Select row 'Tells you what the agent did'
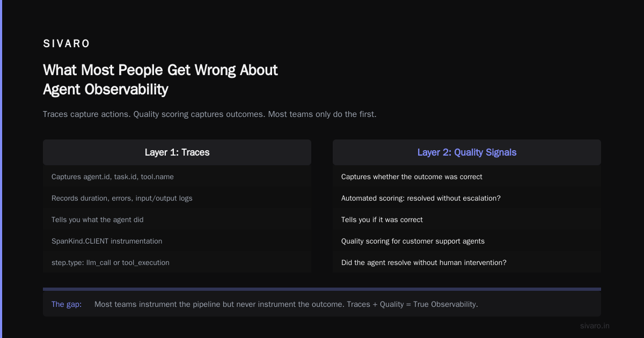Screen dimensions: 644x338 (177, 219)
